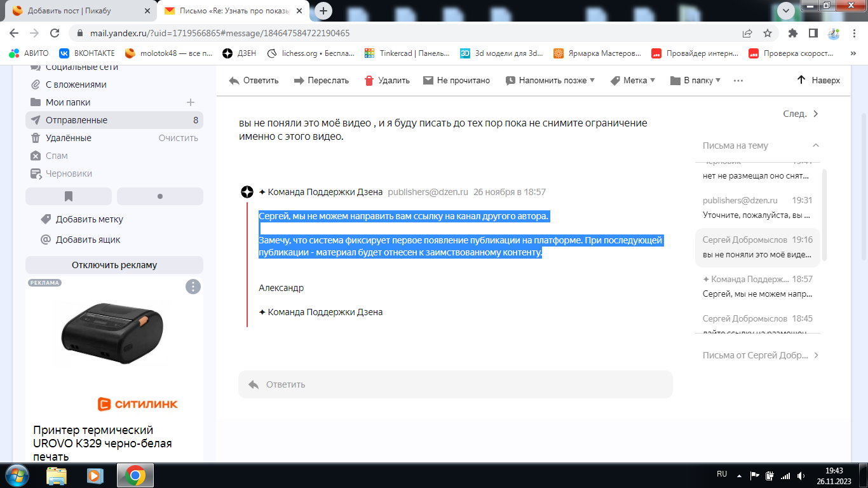Click sender email publishers@dzen.ru
868x488 pixels.
[x=428, y=192]
